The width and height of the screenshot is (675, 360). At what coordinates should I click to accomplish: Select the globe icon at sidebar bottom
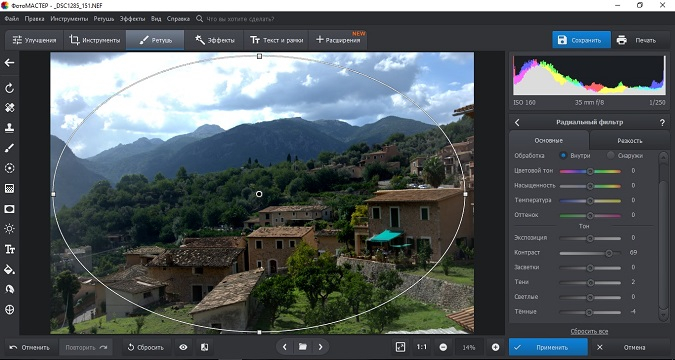point(9,309)
